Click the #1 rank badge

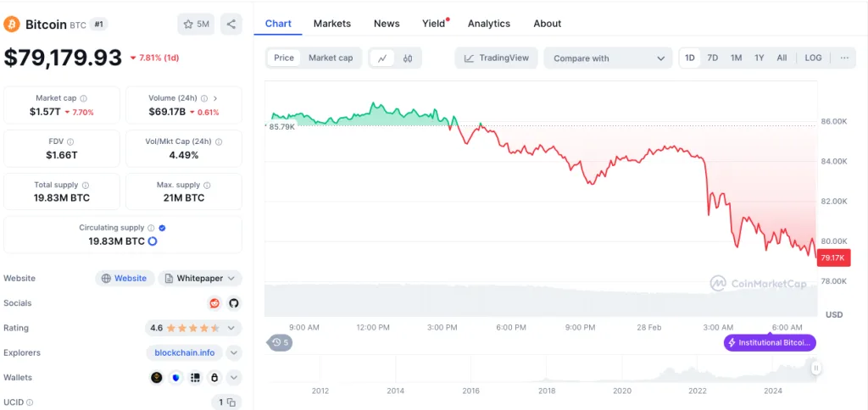click(98, 25)
